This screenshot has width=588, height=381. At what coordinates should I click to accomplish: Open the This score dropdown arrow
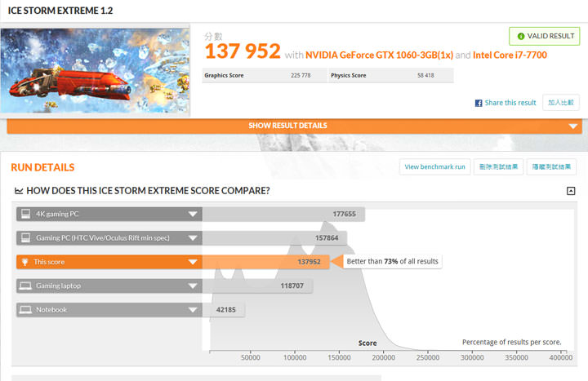pyautogui.click(x=193, y=262)
